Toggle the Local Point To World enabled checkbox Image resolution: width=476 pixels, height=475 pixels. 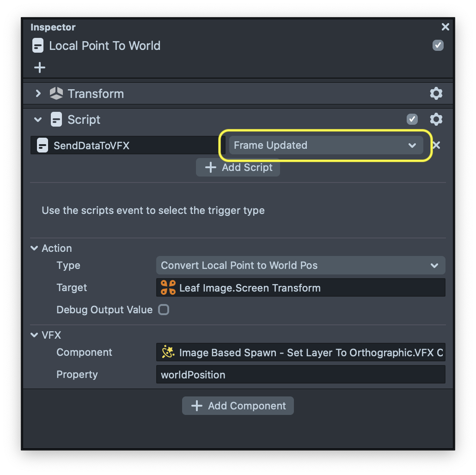[x=438, y=45]
